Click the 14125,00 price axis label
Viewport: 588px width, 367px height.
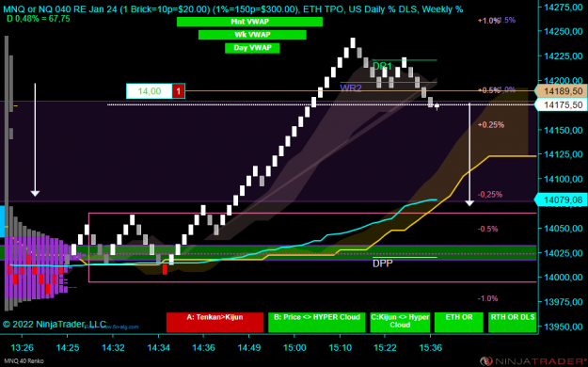(x=563, y=154)
